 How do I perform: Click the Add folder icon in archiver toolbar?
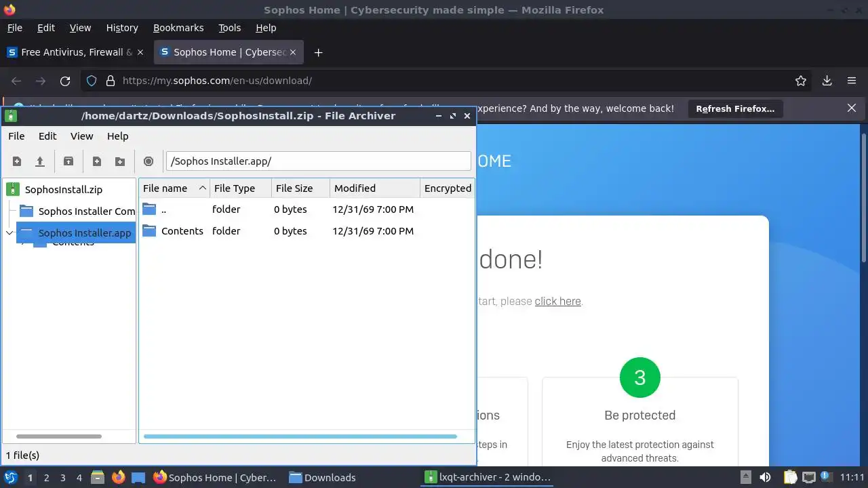point(120,161)
